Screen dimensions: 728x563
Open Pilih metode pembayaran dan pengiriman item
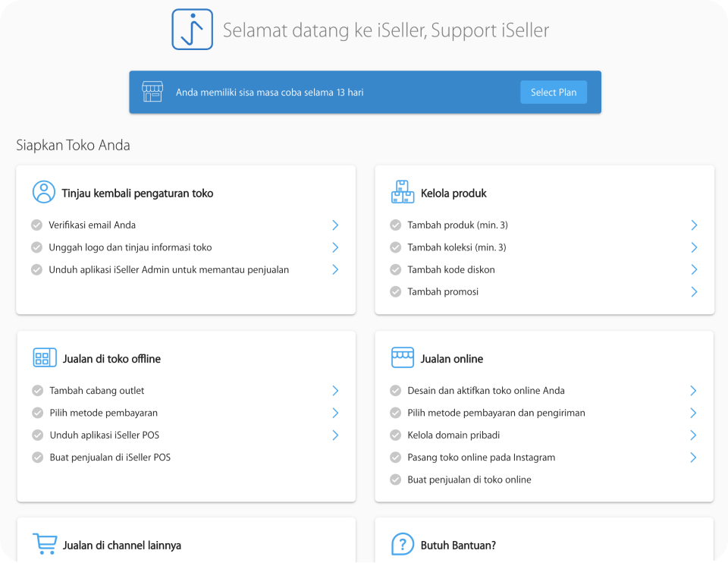click(x=496, y=413)
